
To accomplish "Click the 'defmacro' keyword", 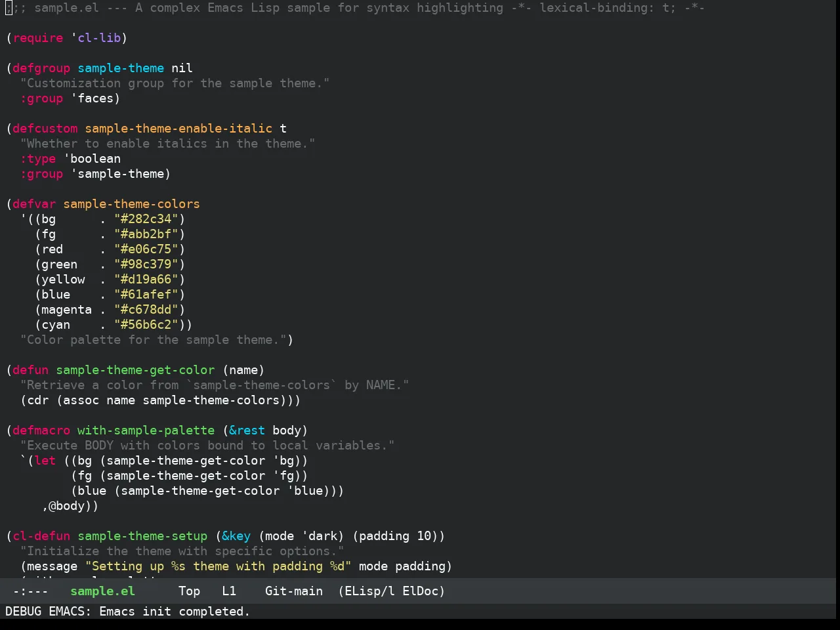I will click(x=41, y=430).
